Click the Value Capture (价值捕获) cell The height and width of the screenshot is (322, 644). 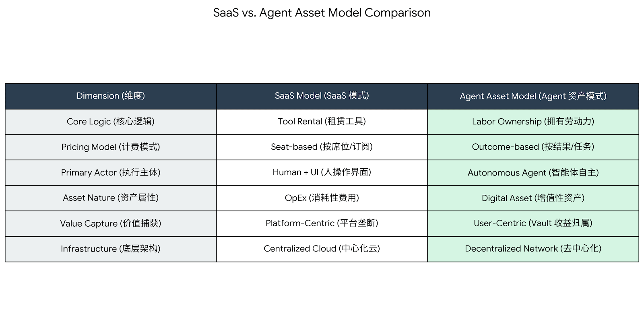tap(111, 223)
